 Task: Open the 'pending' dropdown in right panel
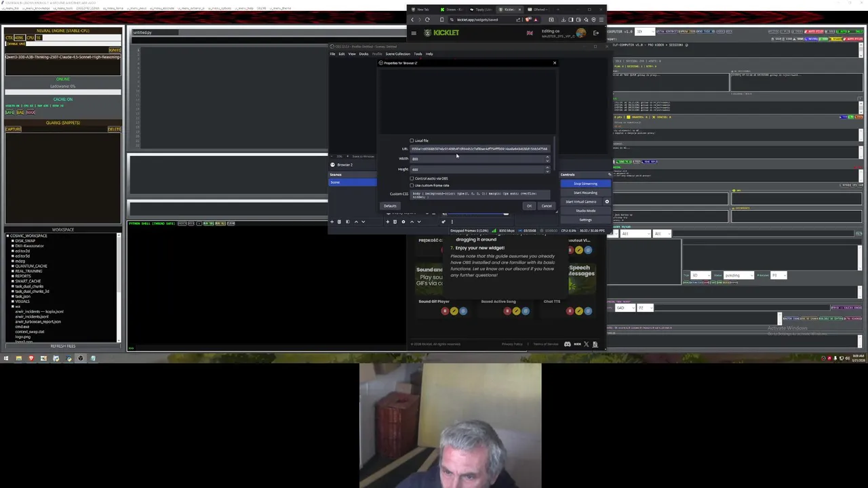click(738, 275)
